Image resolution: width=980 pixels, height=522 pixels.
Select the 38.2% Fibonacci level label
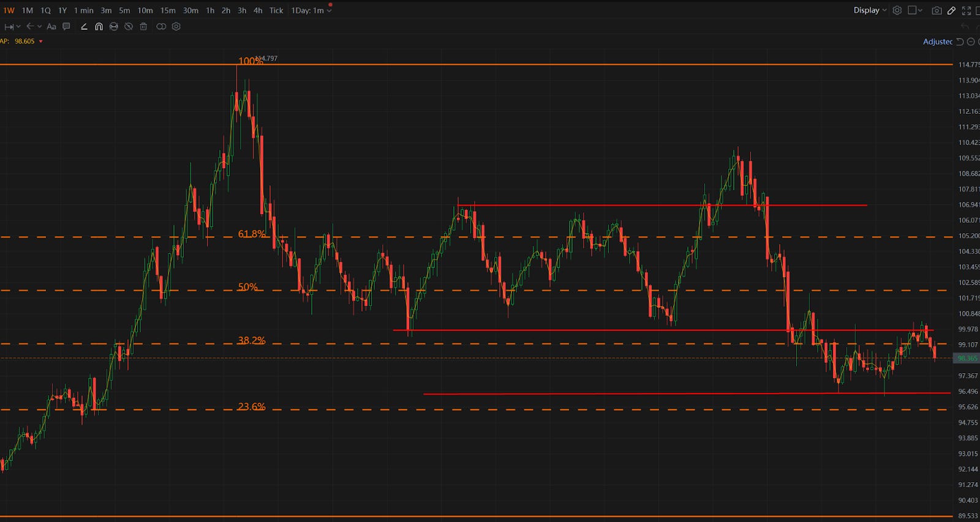tap(252, 340)
